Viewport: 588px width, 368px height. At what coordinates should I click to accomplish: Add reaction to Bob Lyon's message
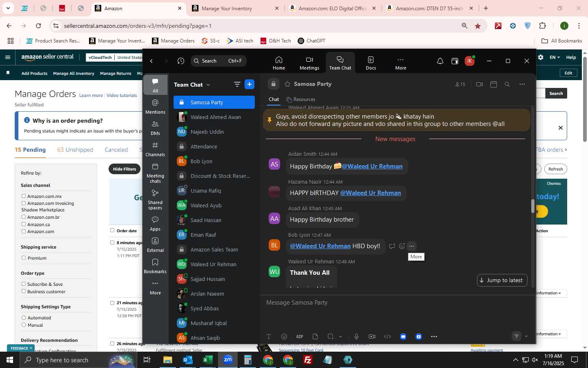point(402,246)
